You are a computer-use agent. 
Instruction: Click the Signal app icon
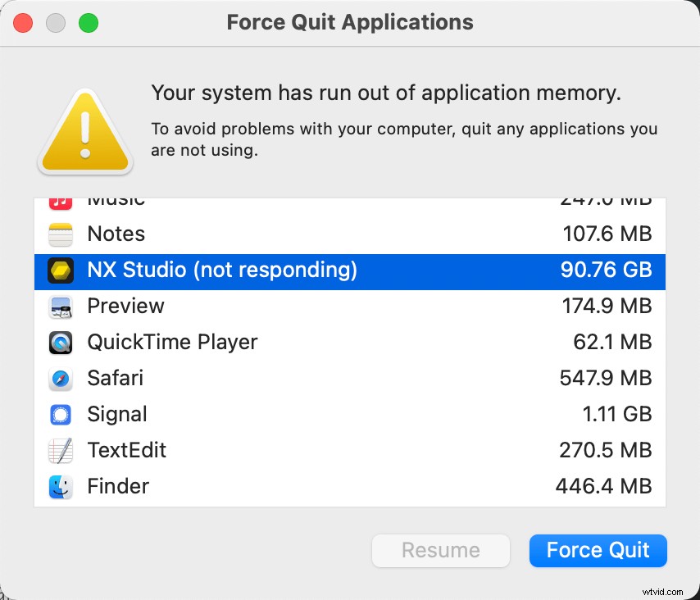(61, 415)
